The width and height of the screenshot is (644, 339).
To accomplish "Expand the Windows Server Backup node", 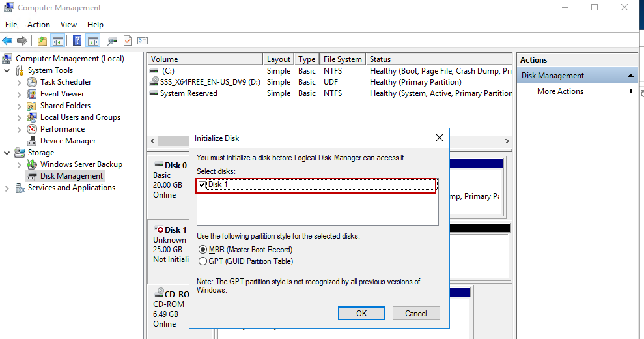I will coord(20,164).
